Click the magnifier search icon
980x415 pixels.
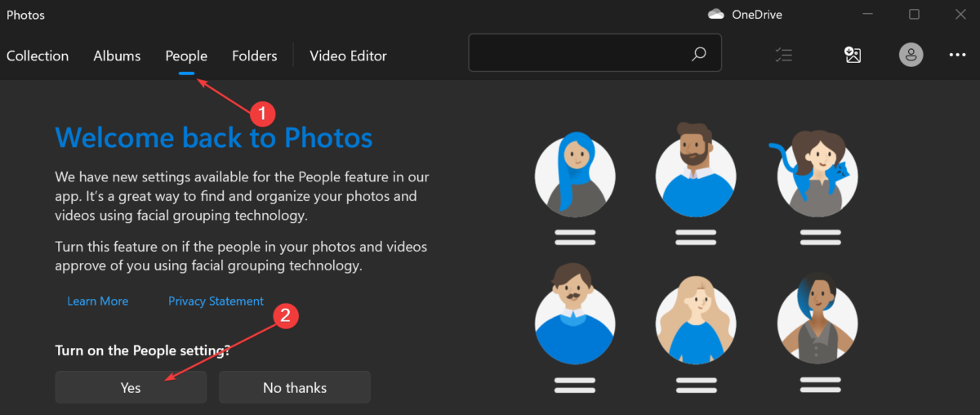click(698, 54)
